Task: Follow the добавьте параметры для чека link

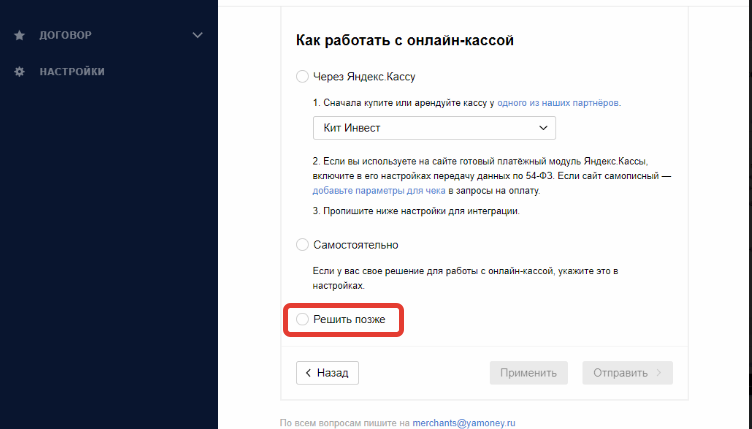Action: click(x=379, y=190)
